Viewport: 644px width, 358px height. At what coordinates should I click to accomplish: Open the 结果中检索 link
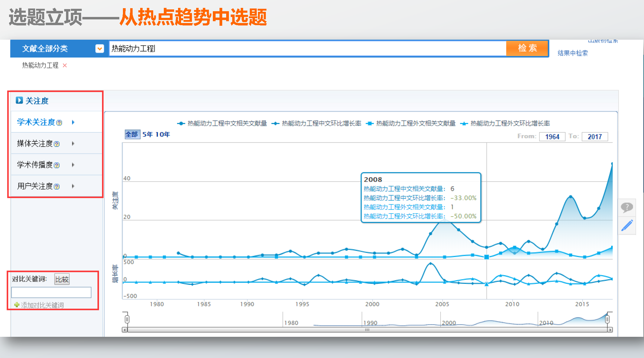coord(573,53)
